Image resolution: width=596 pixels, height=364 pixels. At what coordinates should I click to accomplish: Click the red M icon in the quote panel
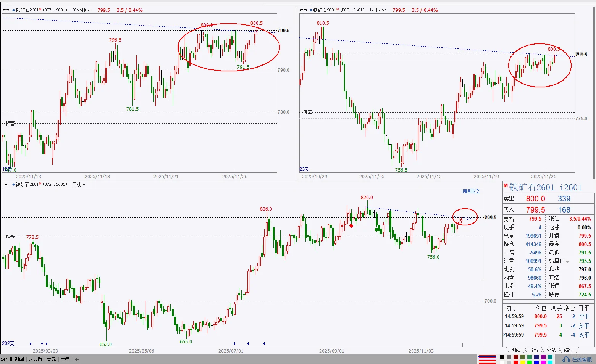[506, 186]
